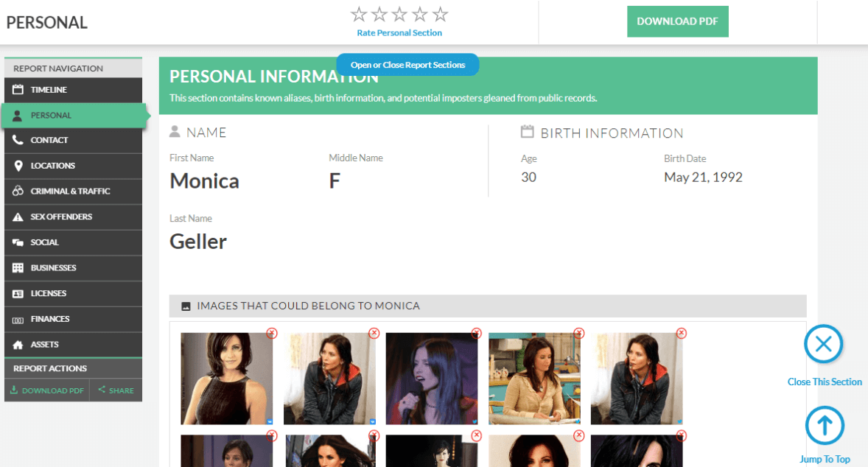Click the Contact phone icon
The image size is (868, 467).
coord(18,140)
